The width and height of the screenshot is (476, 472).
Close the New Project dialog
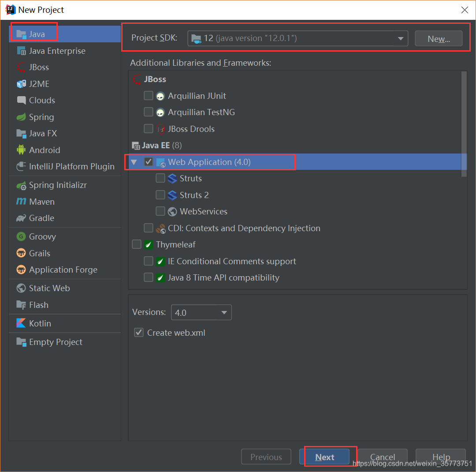(x=465, y=10)
